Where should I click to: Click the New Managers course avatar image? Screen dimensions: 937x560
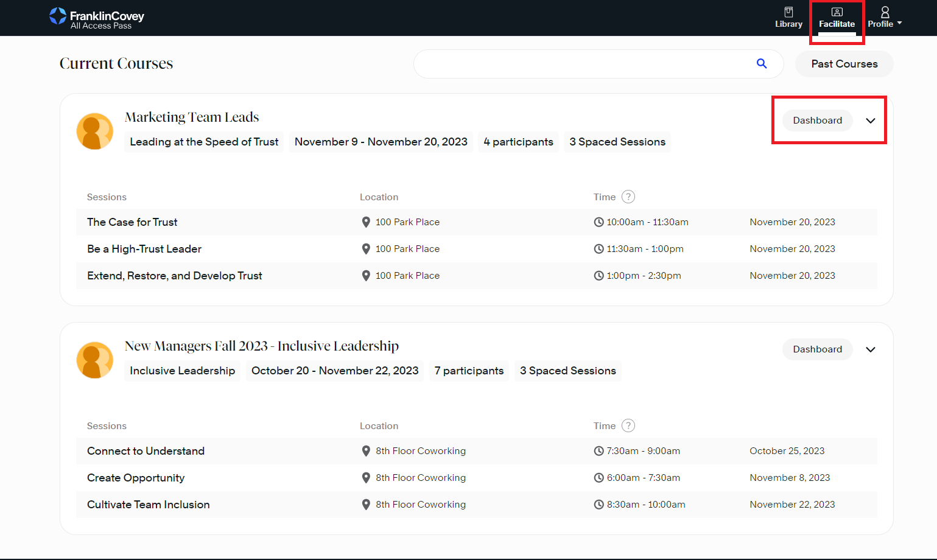(94, 360)
